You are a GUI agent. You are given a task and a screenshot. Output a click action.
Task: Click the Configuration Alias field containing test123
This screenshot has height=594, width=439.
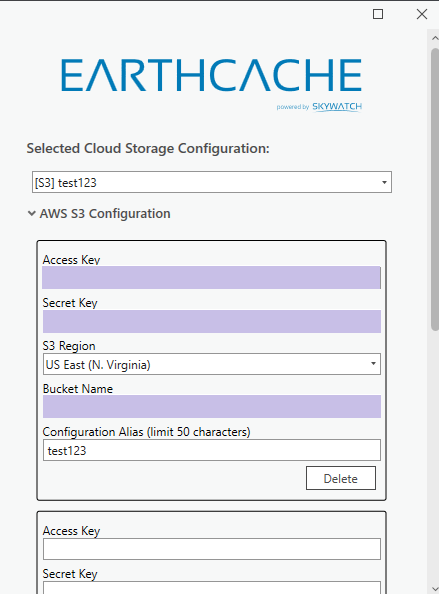pyautogui.click(x=212, y=450)
